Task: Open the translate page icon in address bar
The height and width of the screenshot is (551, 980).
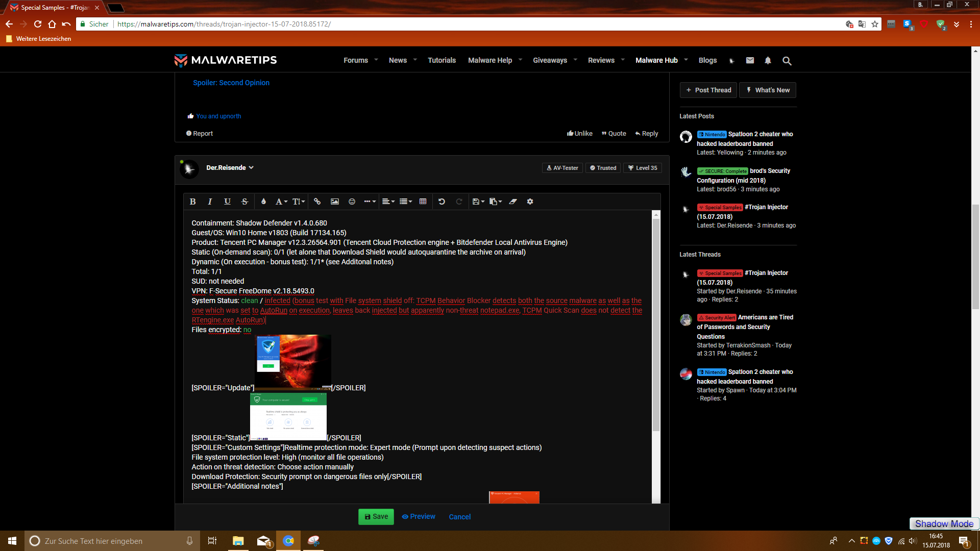Action: (862, 24)
